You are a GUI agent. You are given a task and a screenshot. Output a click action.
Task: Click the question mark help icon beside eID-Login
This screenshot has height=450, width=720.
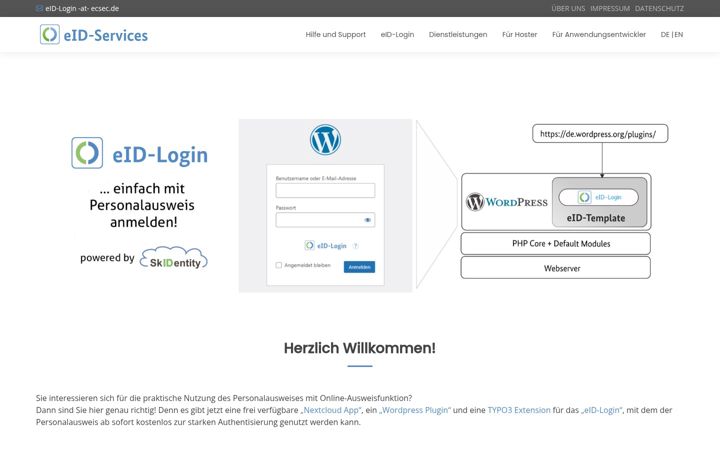355,246
